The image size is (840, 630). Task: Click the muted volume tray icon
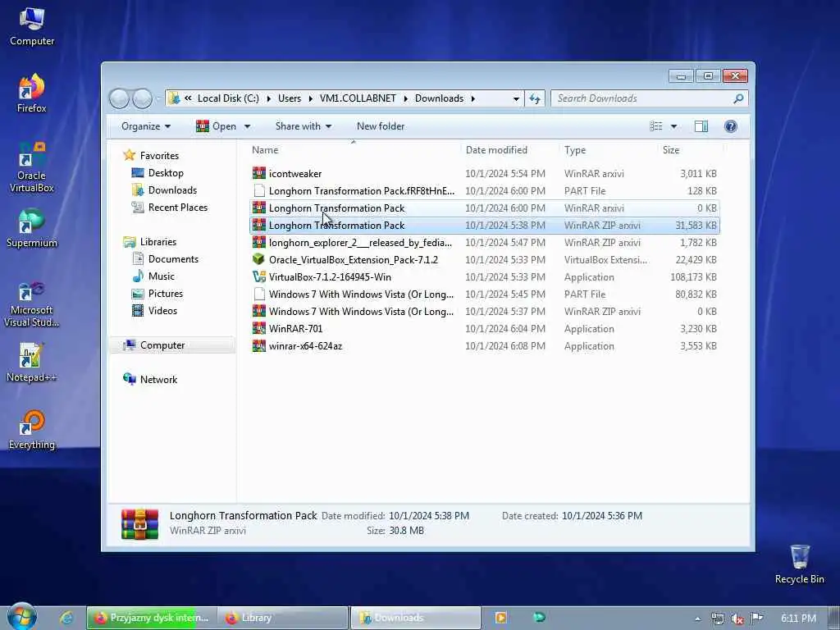click(737, 619)
